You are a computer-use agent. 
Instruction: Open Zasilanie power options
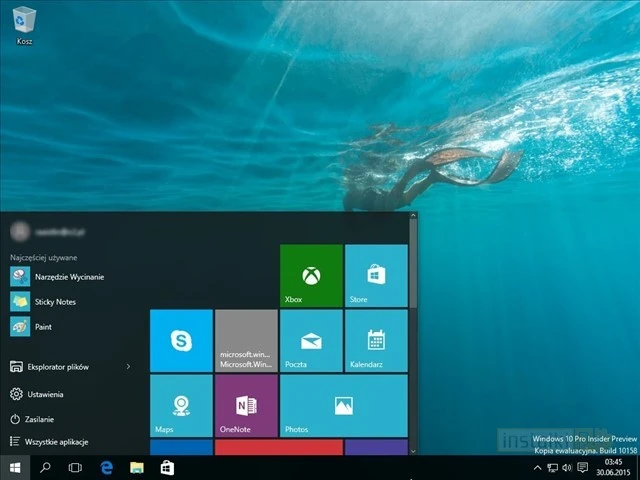40,419
